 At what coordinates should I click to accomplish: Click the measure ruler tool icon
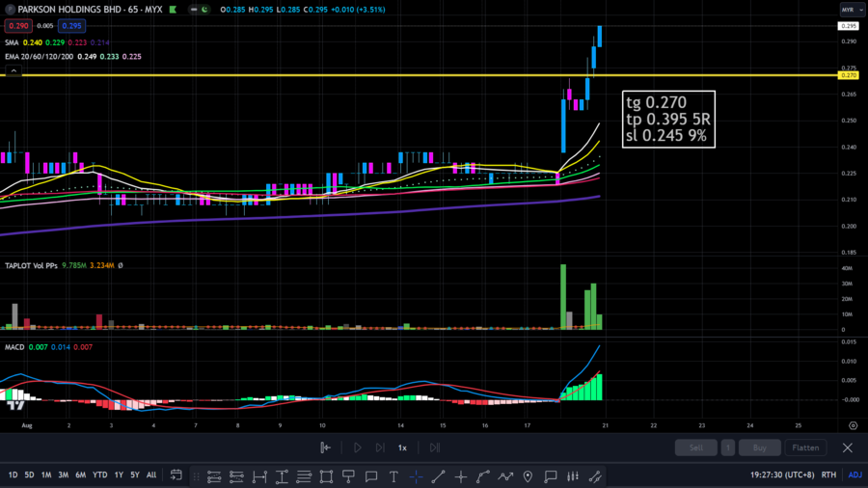point(595,476)
